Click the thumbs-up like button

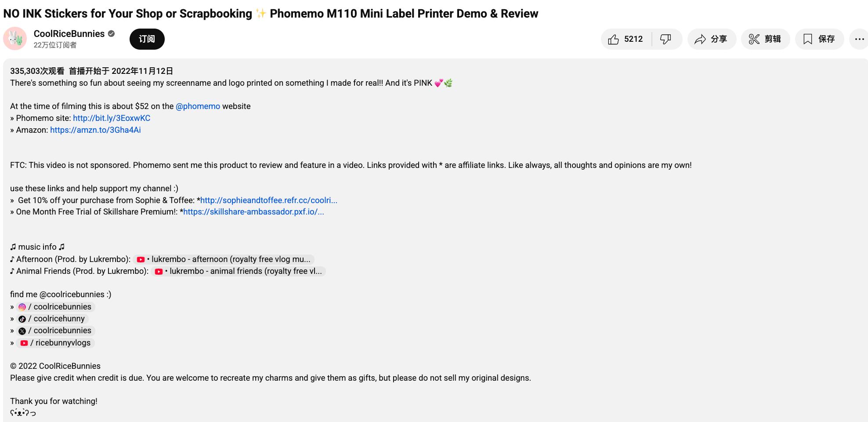click(626, 39)
